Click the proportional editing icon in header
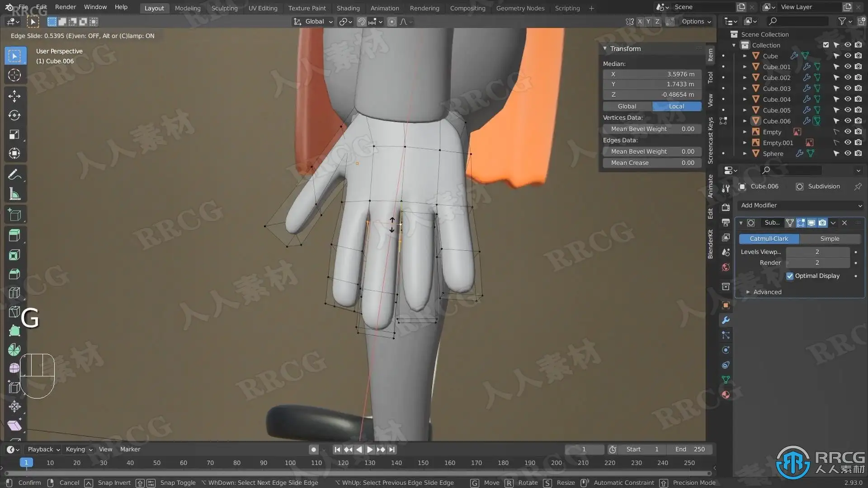Image resolution: width=868 pixels, height=488 pixels. pyautogui.click(x=392, y=22)
